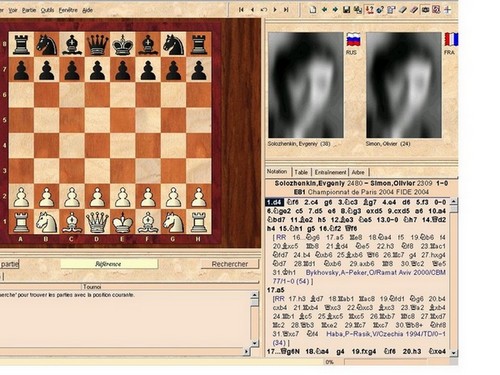Select the Référence field
This screenshot has width=500, height=375.
pyautogui.click(x=109, y=264)
